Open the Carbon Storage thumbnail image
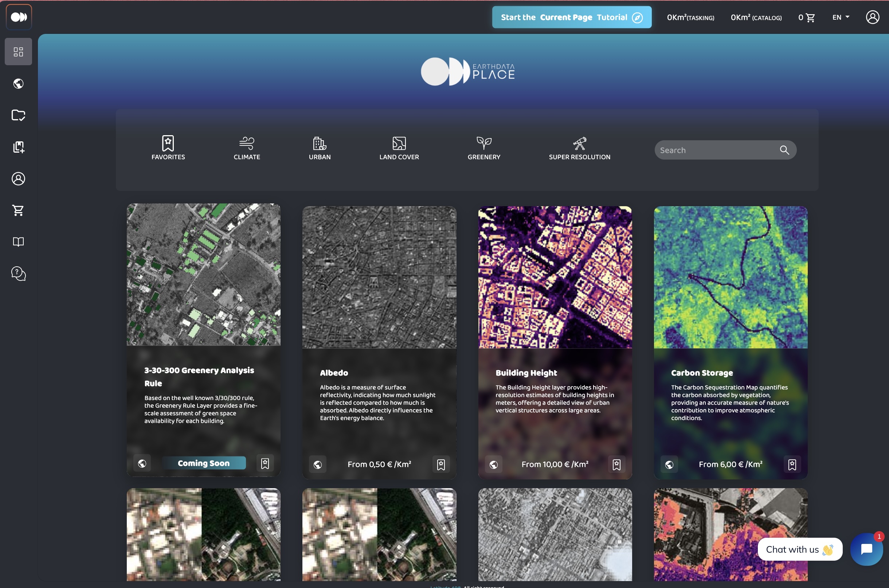 (731, 277)
